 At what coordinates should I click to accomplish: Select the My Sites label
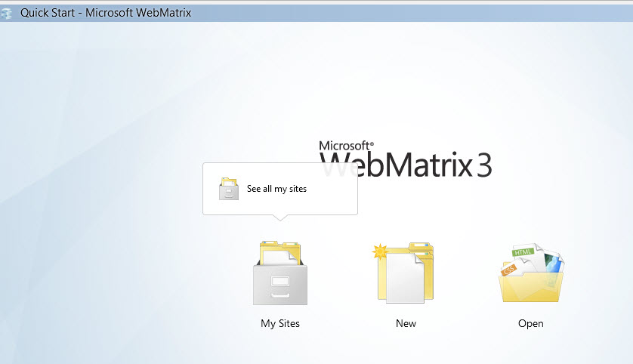pyautogui.click(x=280, y=323)
